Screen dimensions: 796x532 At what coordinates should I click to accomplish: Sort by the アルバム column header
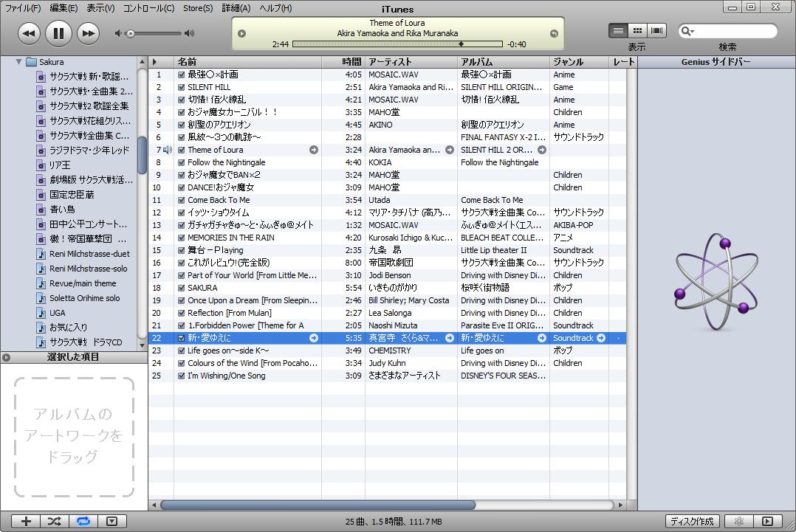[504, 62]
